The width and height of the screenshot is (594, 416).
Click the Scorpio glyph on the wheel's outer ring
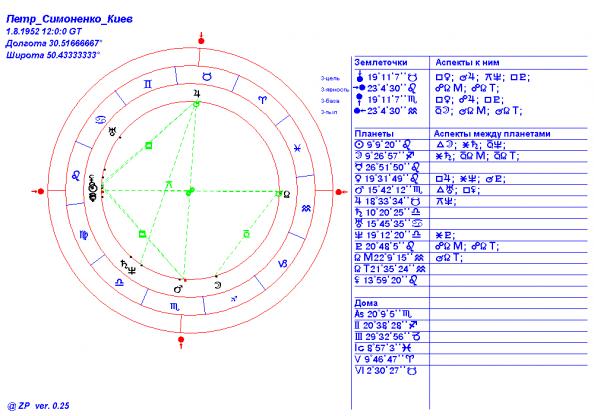pos(175,307)
